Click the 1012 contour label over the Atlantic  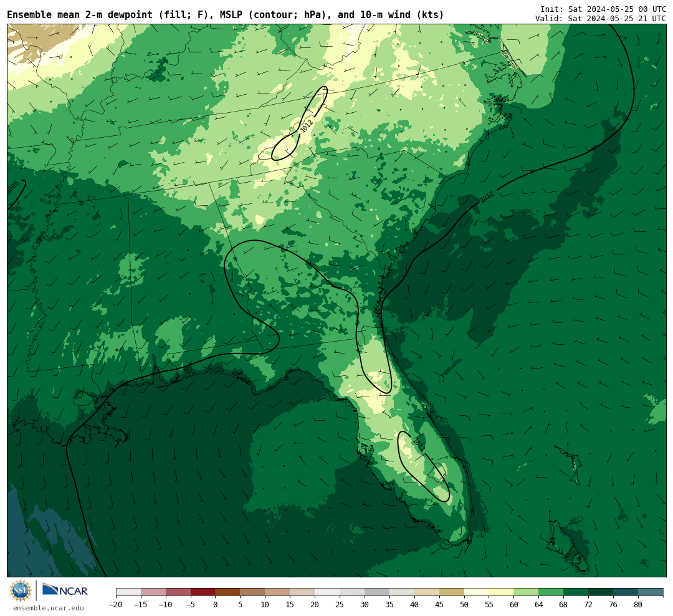coord(487,197)
